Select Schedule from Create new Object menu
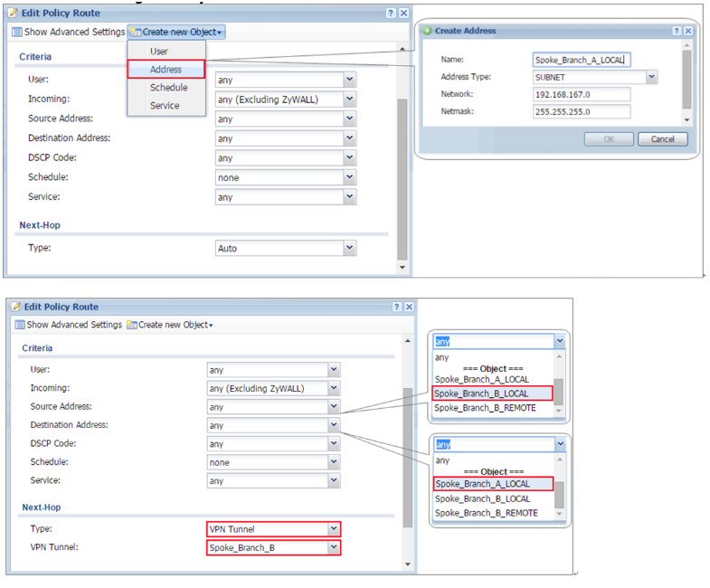Image resolution: width=710 pixels, height=588 pixels. pos(168,88)
